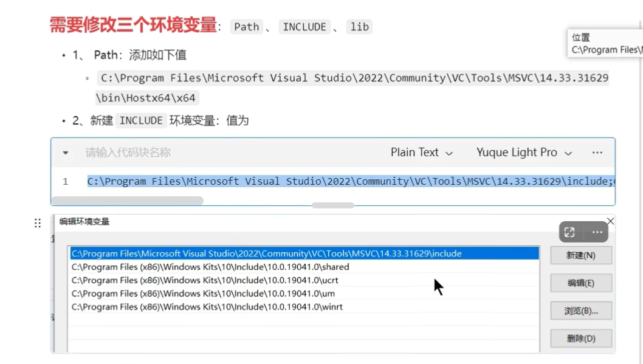This screenshot has width=643, height=364.
Task: Select the 10.0.19041.0\winrt path row
Action: [304, 307]
